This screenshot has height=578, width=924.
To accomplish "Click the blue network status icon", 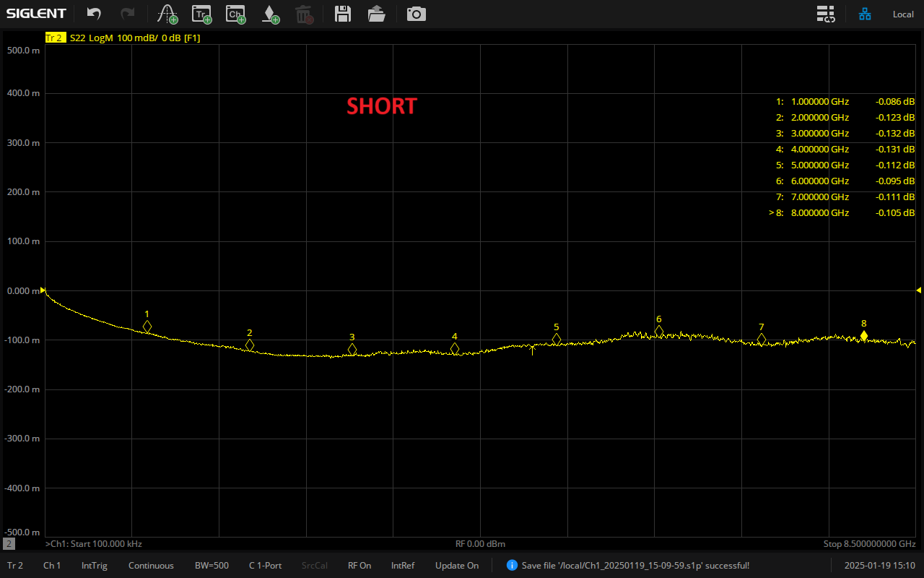I will coord(864,14).
